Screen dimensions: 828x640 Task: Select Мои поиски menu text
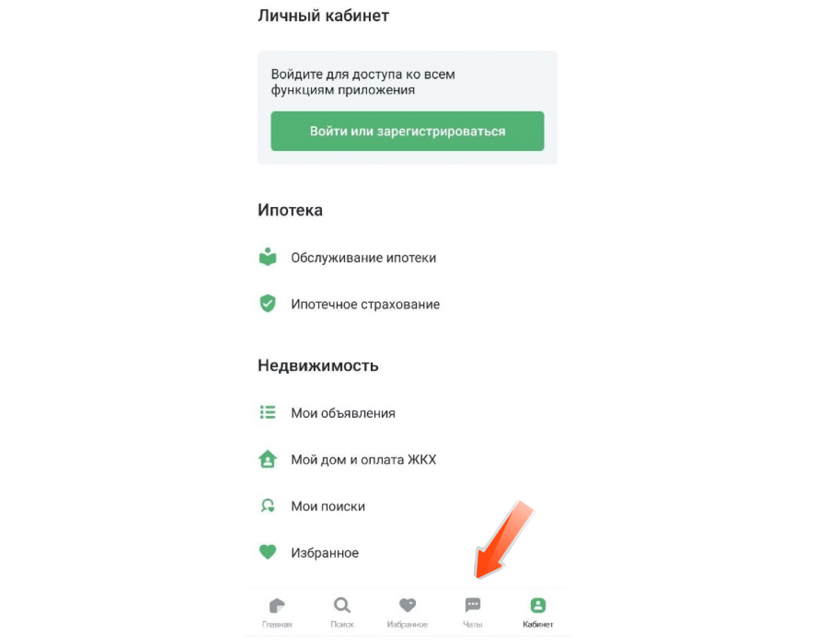click(x=328, y=506)
